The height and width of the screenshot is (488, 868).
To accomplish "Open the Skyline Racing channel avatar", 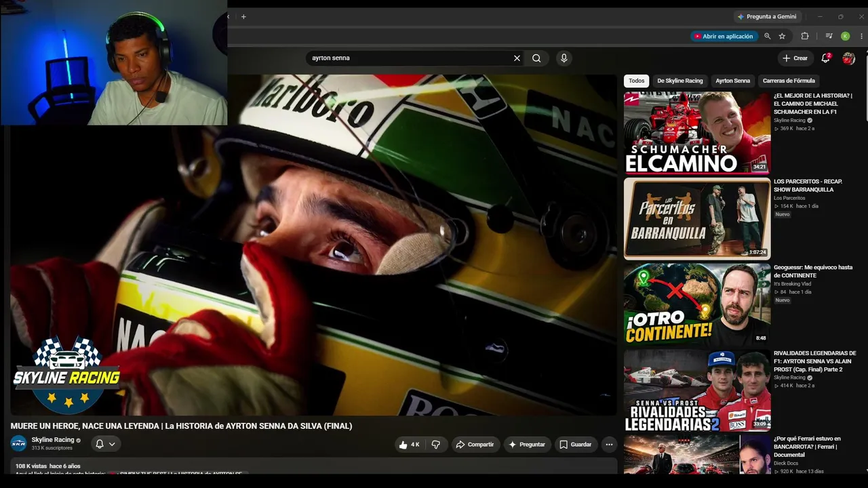I will click(18, 444).
